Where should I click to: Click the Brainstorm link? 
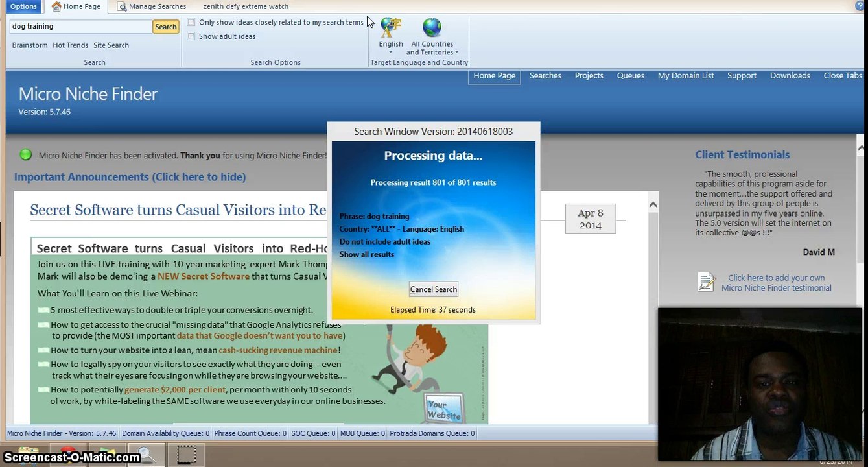tap(30, 45)
